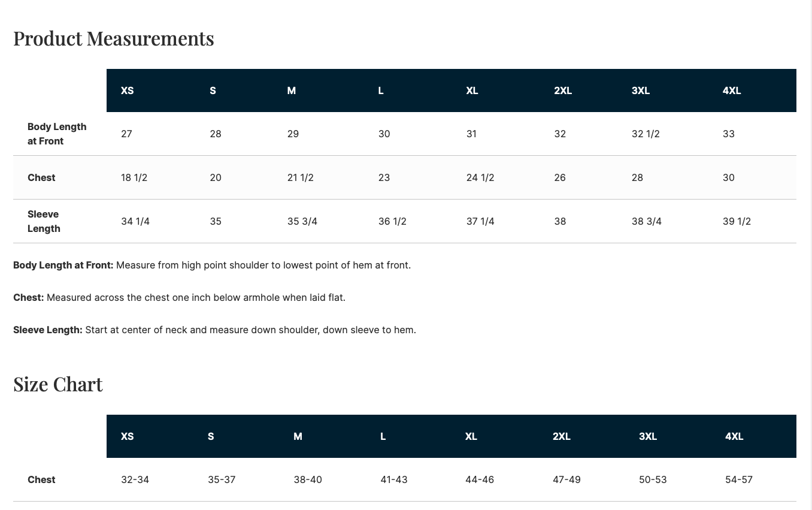The height and width of the screenshot is (510, 812).
Task: Click the 35 3/4 sleeve length value
Action: coord(302,221)
